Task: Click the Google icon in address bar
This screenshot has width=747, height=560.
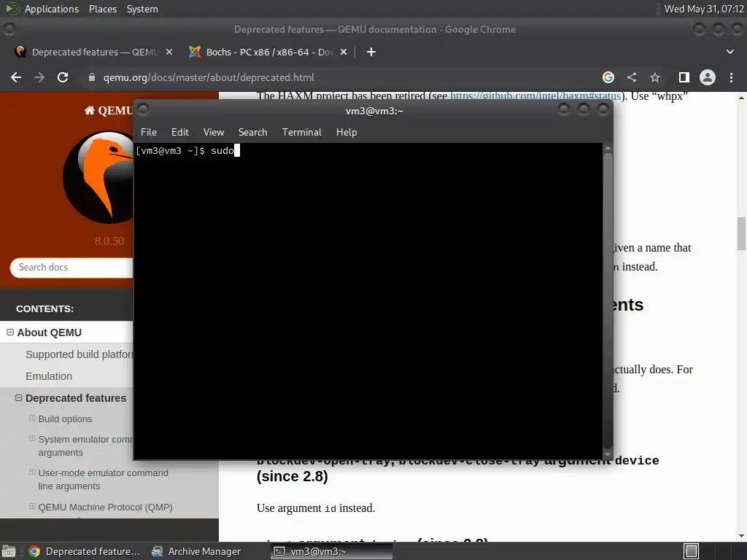Action: click(608, 77)
